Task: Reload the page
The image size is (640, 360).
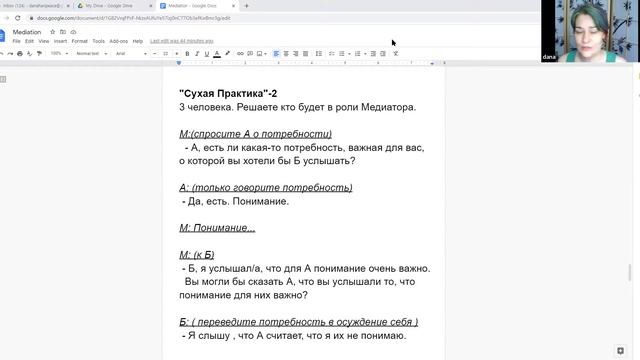Action: (18, 18)
